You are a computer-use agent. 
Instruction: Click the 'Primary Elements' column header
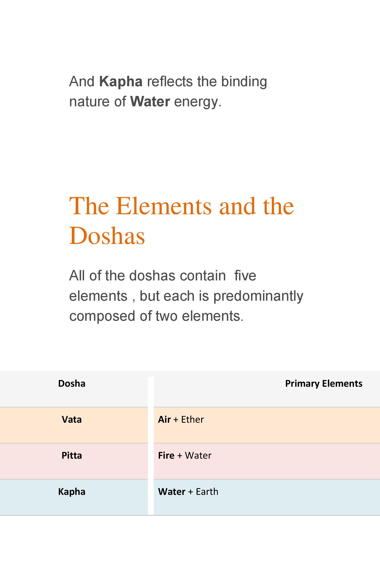click(324, 383)
